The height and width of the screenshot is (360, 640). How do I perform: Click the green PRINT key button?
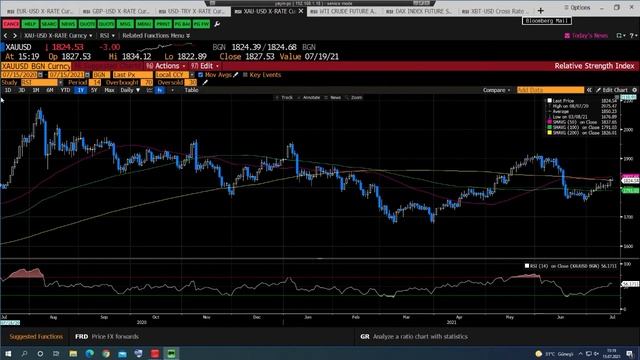point(163,24)
